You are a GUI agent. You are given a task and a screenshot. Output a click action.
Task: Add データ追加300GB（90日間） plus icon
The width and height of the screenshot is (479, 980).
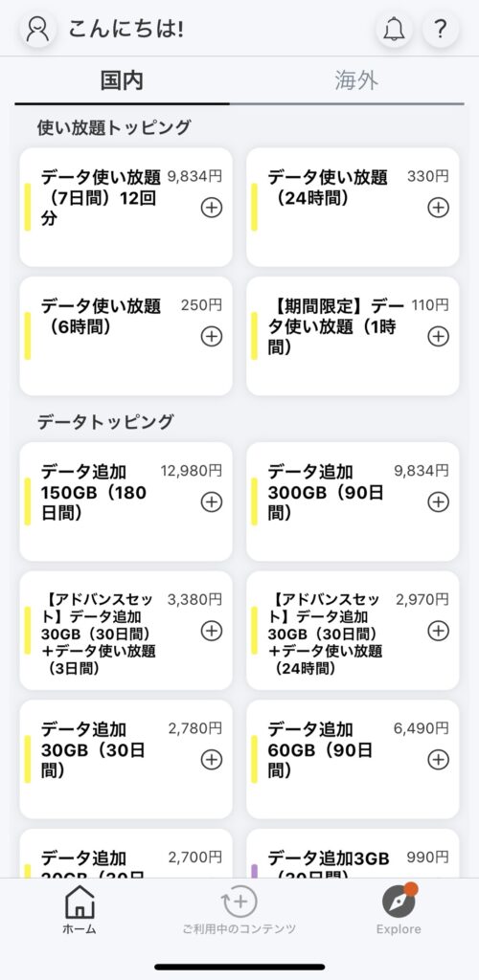438,501
